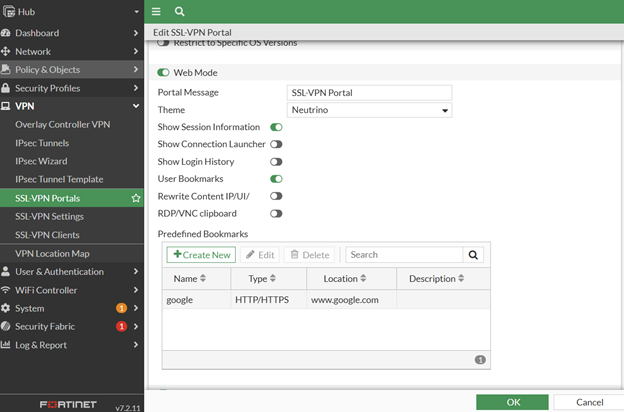Image resolution: width=624 pixels, height=412 pixels.
Task: Sort bookmarks by Location column
Action: (x=345, y=279)
